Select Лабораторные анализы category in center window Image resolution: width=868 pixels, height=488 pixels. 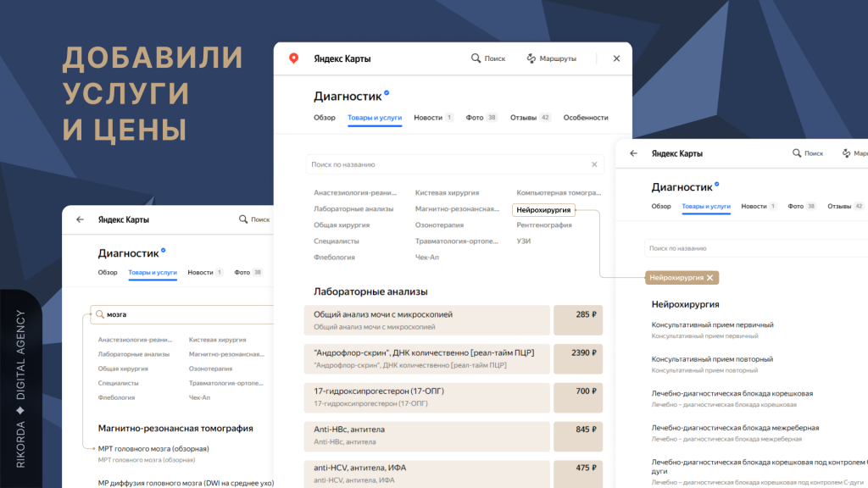click(353, 208)
